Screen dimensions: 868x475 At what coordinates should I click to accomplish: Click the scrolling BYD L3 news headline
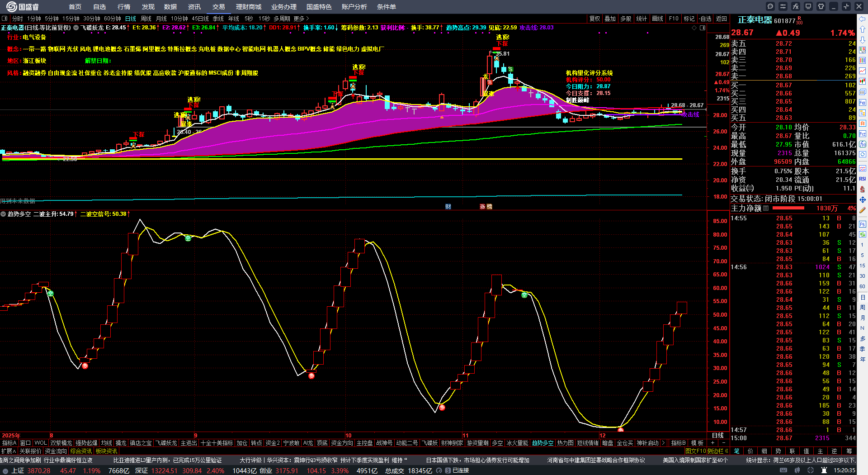pos(167,460)
